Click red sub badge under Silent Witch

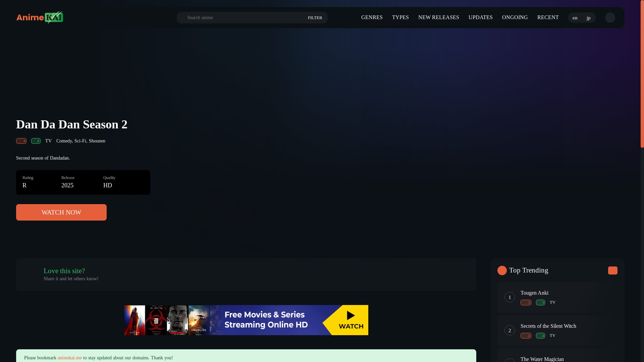click(x=526, y=336)
